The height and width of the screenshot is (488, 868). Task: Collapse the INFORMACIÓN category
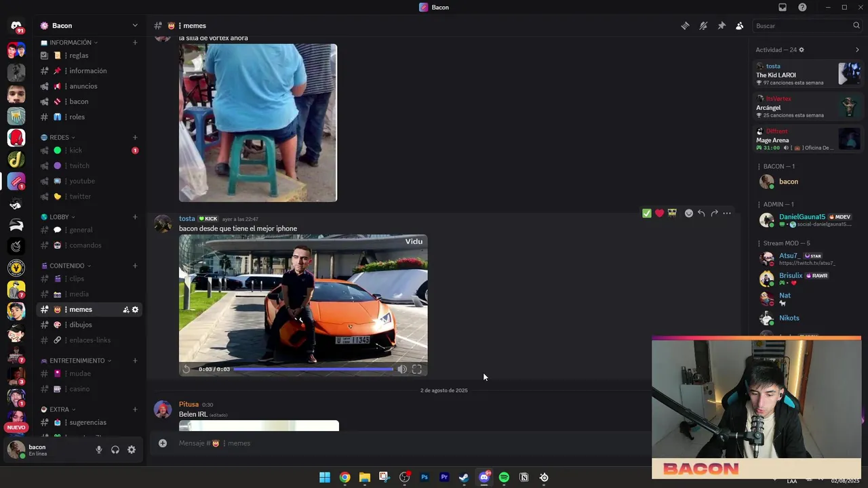(69, 43)
